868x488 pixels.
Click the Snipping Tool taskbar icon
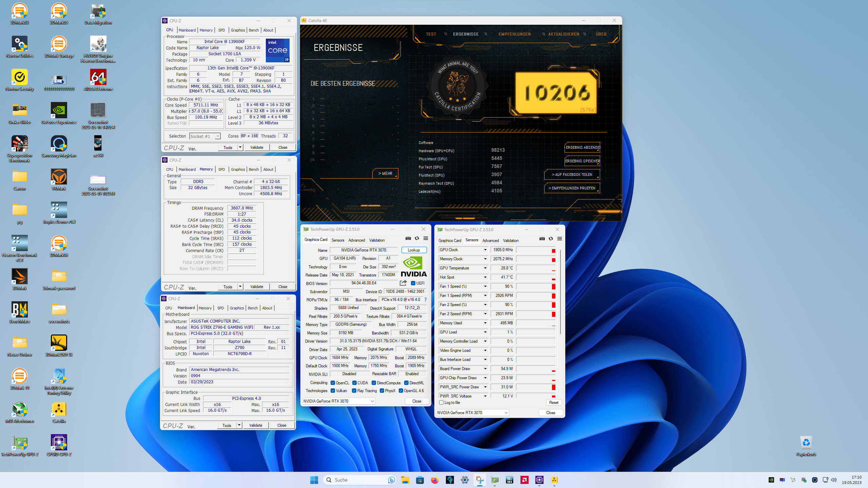pyautogui.click(x=480, y=480)
